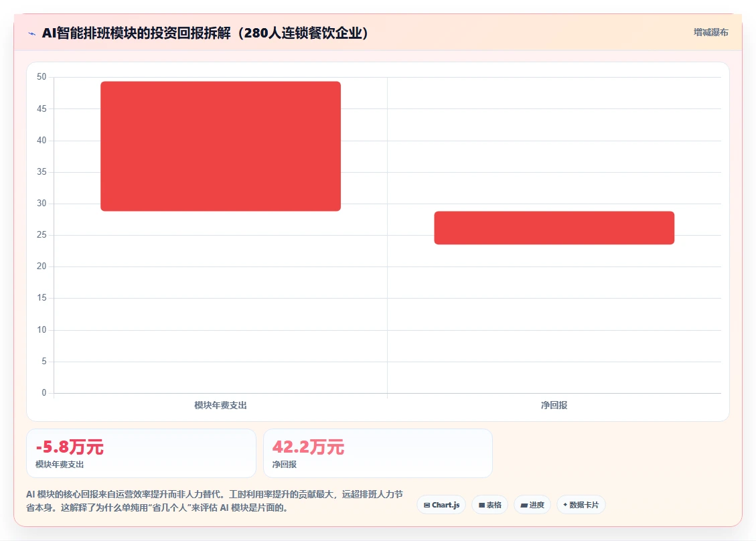
Task: Click the y-axis value 25
Action: point(42,235)
